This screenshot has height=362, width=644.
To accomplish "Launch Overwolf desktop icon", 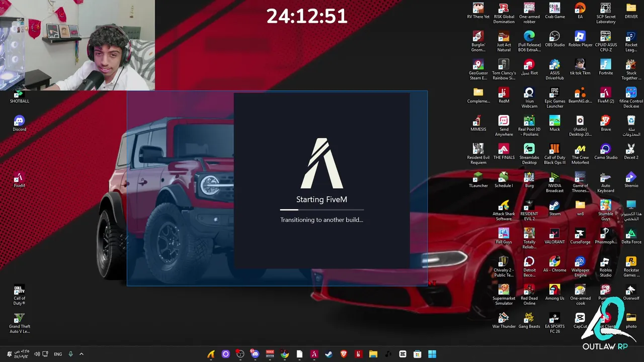I will pyautogui.click(x=631, y=293).
